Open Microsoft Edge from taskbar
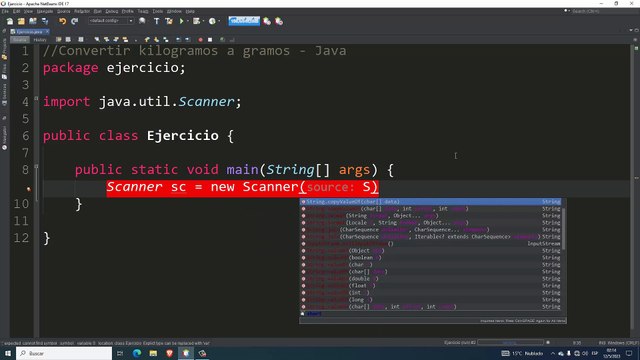Viewport: 640px width, 360px height. point(137,353)
